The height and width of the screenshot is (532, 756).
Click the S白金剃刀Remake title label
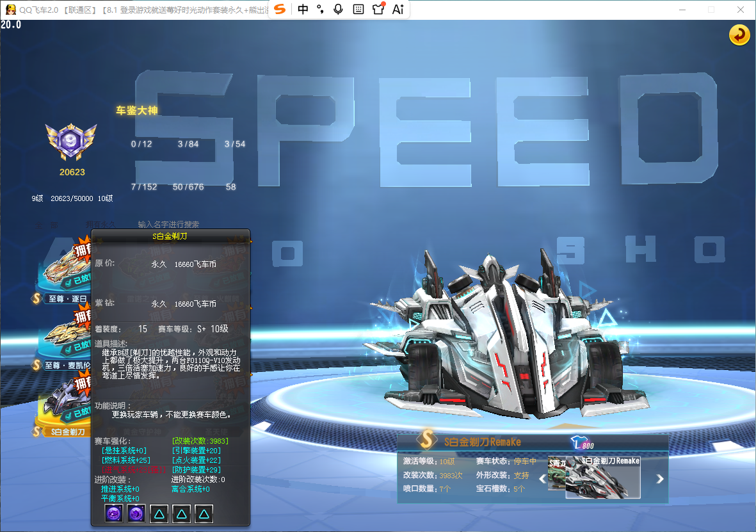pyautogui.click(x=482, y=442)
